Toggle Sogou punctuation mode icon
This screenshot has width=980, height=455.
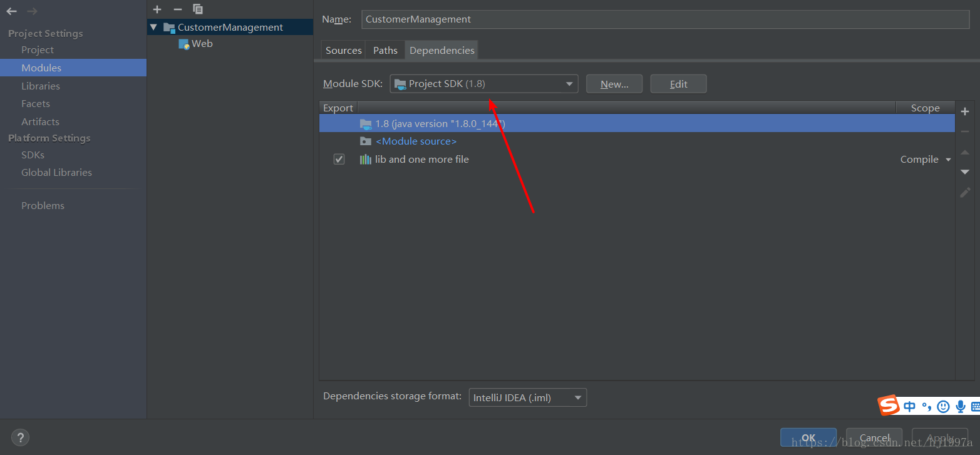pyautogui.click(x=926, y=407)
